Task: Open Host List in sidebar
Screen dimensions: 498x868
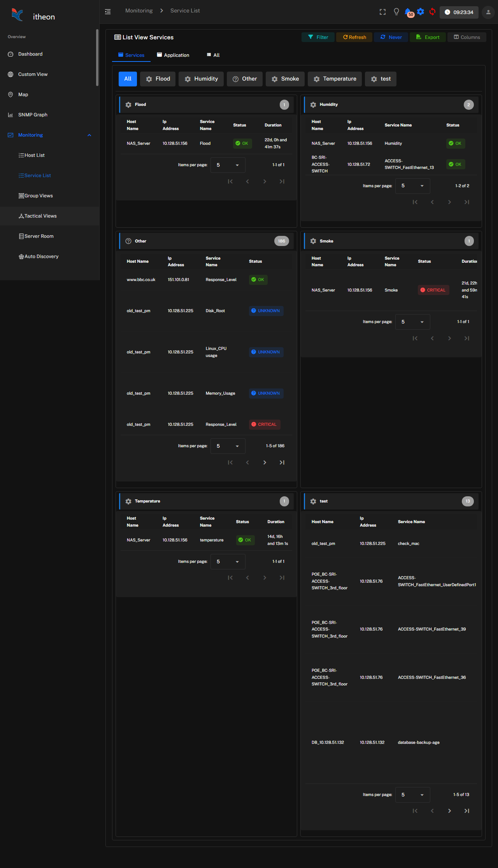Action: (49, 155)
